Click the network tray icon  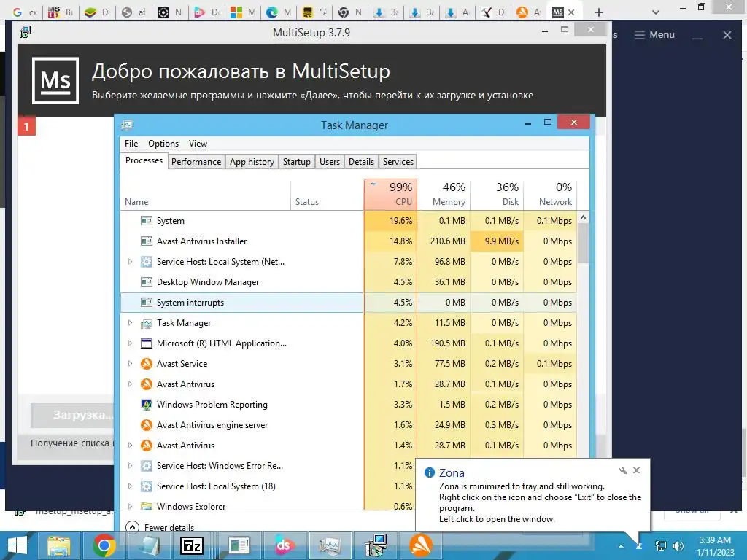pos(661,546)
